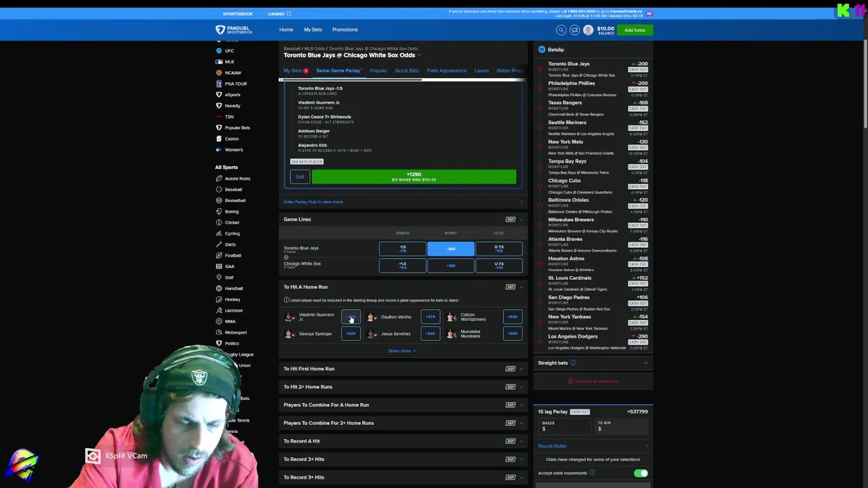Image resolution: width=868 pixels, height=488 pixels.
Task: Show more home run players
Action: click(402, 351)
